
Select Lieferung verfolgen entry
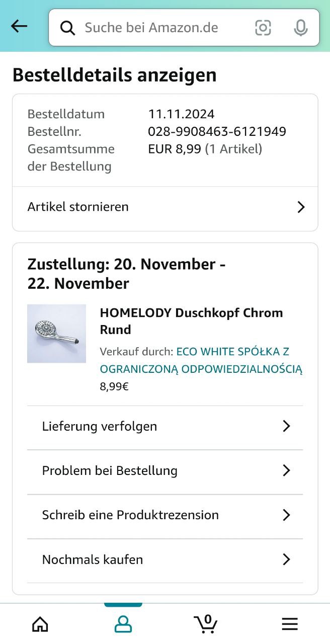coord(100,427)
